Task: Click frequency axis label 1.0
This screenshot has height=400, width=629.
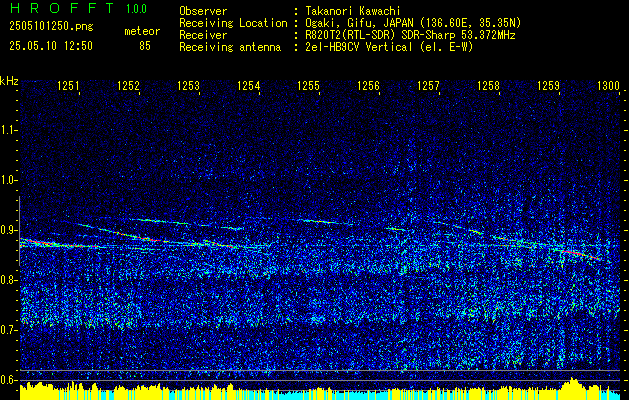Action: coord(8,180)
